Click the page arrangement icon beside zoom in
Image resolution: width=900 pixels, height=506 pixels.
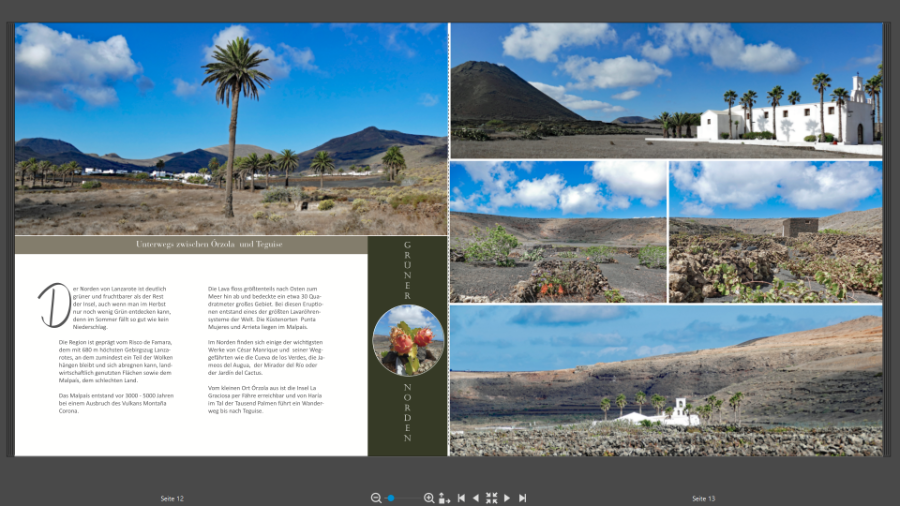(x=445, y=498)
